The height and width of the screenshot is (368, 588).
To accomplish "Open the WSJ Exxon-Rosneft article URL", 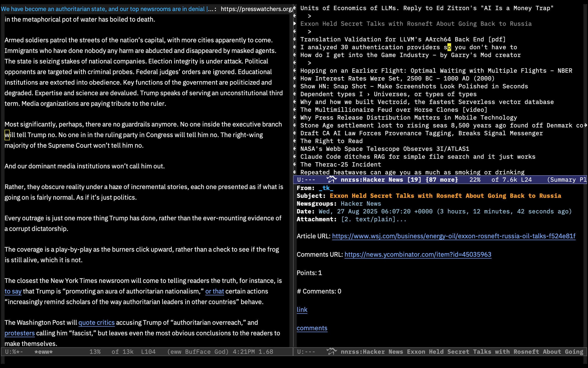I will [x=454, y=236].
